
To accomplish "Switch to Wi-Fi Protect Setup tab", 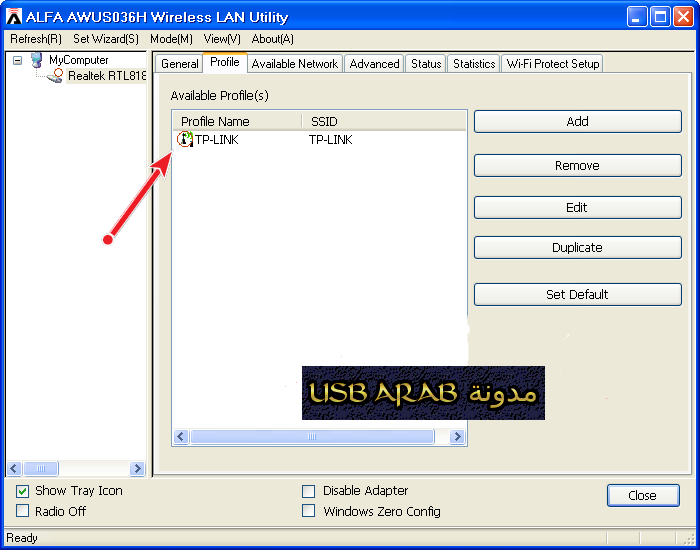I will 553,64.
